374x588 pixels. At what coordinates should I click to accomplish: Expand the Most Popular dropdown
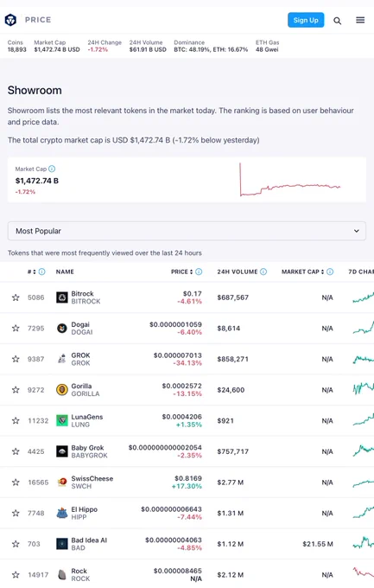(187, 231)
